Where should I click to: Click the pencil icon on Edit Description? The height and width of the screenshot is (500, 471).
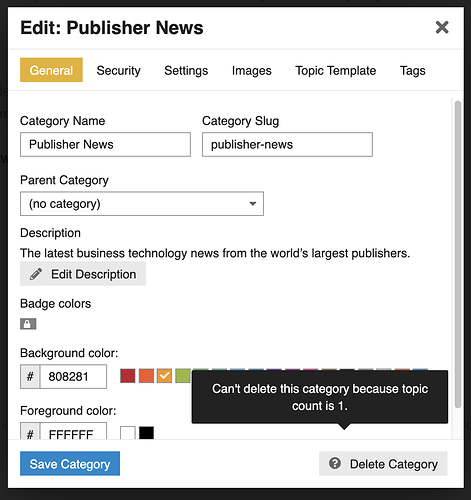36,274
